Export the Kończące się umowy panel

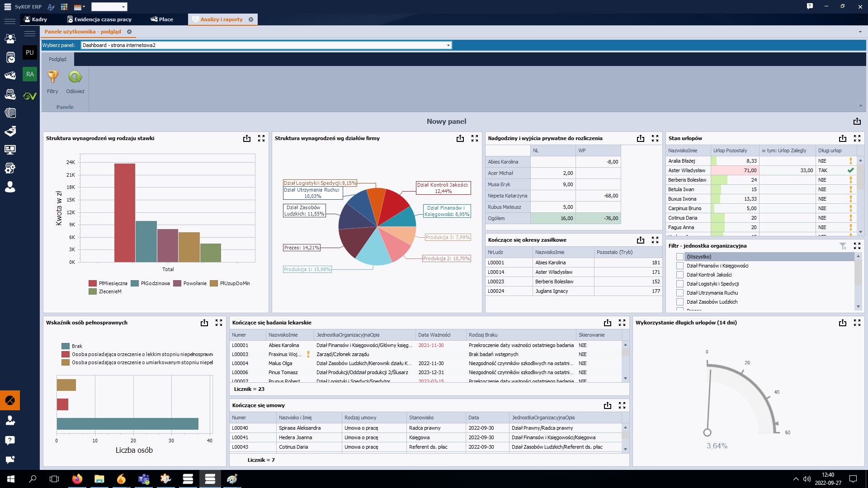click(607, 406)
